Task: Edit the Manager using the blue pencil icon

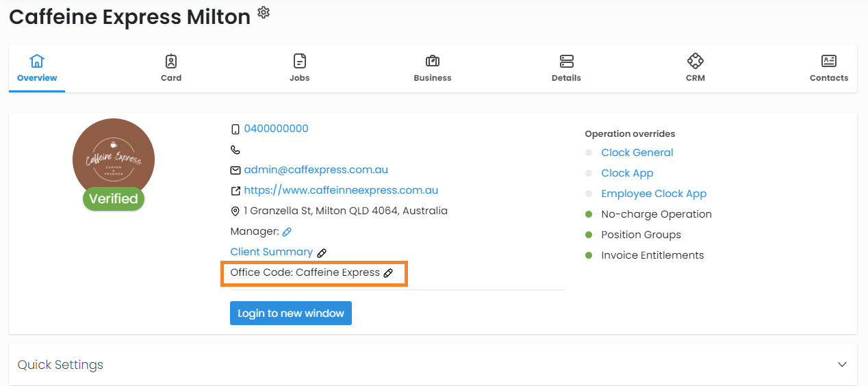Action: (x=287, y=232)
